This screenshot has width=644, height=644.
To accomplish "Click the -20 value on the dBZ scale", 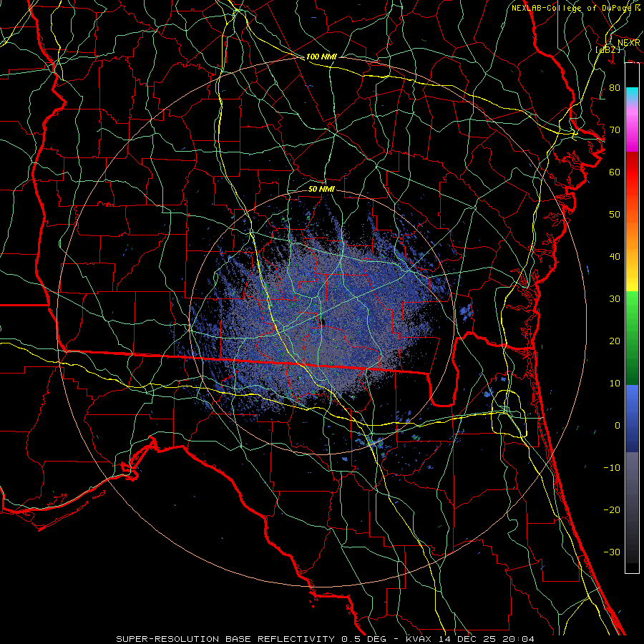I will (612, 509).
